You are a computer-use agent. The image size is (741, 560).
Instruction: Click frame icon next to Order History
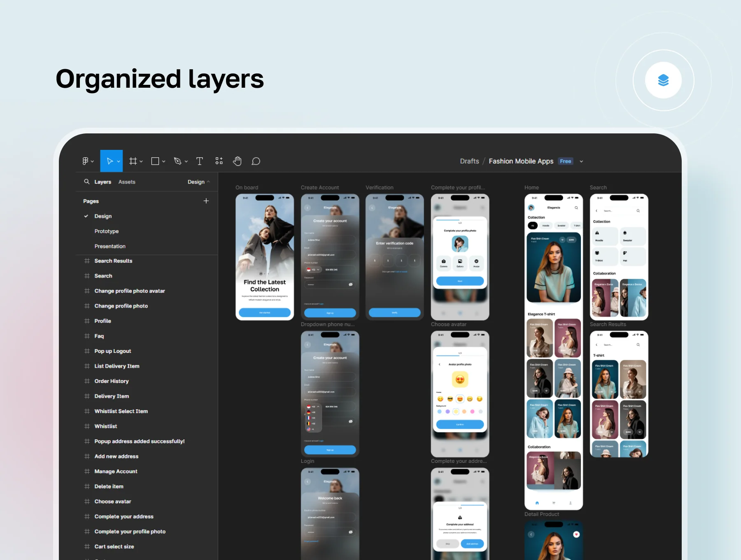coord(87,381)
